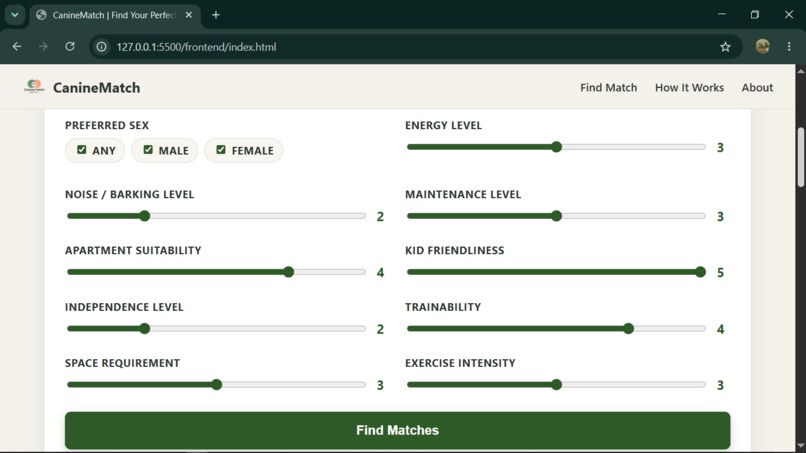Open the tab search dropdown arrow

(15, 15)
